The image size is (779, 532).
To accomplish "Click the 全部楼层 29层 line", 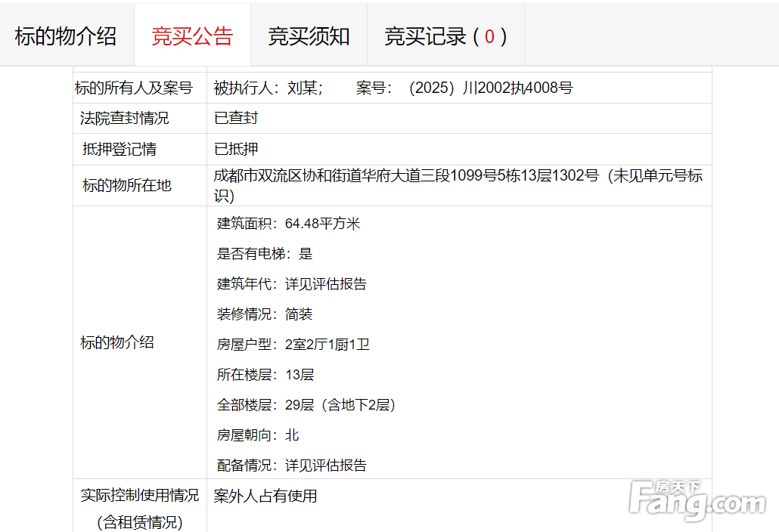I will click(306, 405).
